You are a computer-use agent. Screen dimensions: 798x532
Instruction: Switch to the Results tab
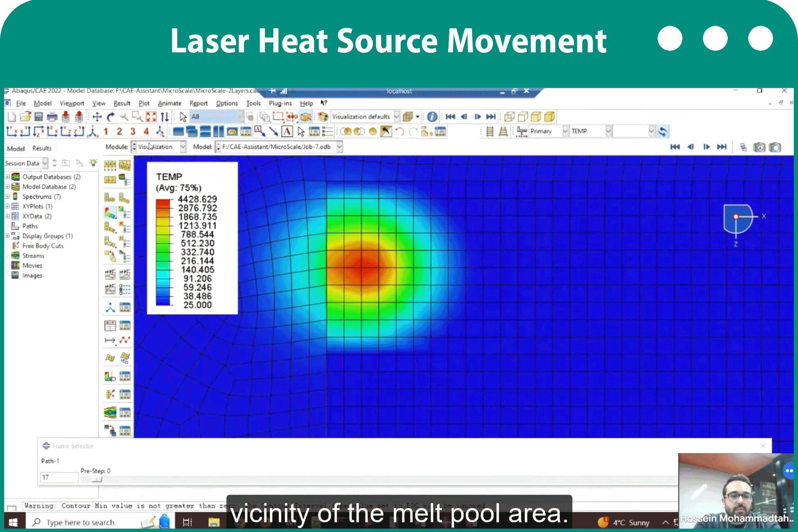(x=42, y=148)
